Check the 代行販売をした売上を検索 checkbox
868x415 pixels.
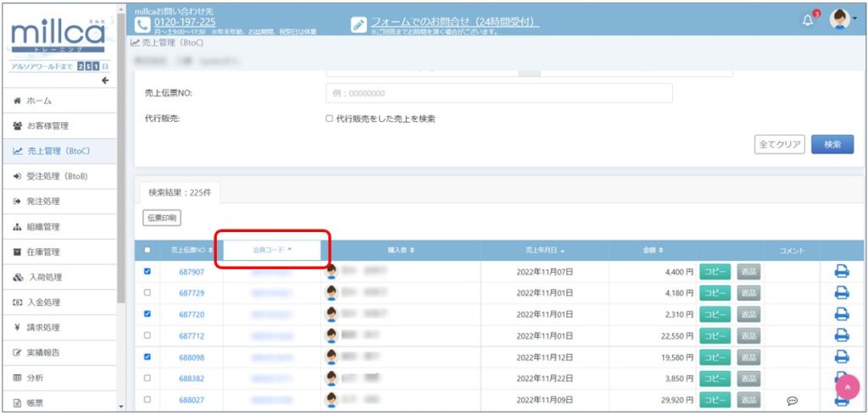pyautogui.click(x=330, y=119)
